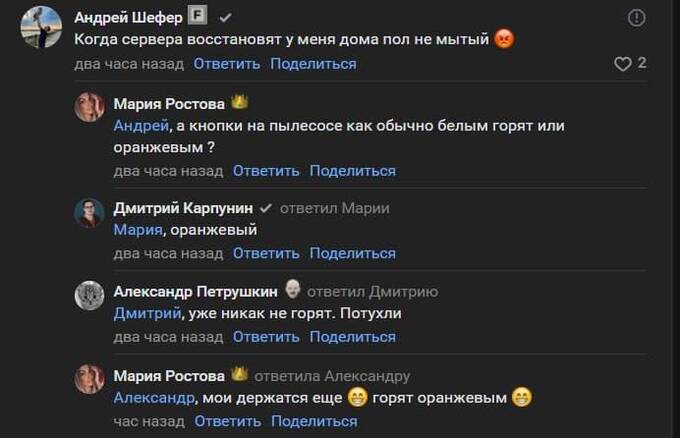This screenshot has height=438, width=680.
Task: Click the 'час назад' timestamp
Action: tap(149, 421)
